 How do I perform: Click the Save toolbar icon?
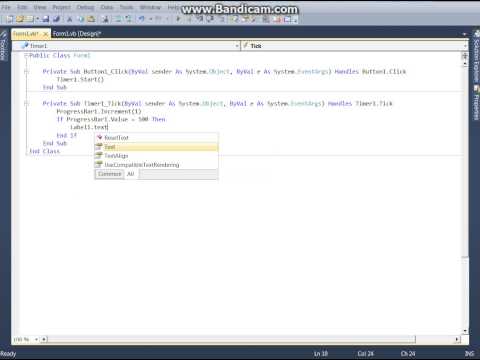tap(46, 19)
